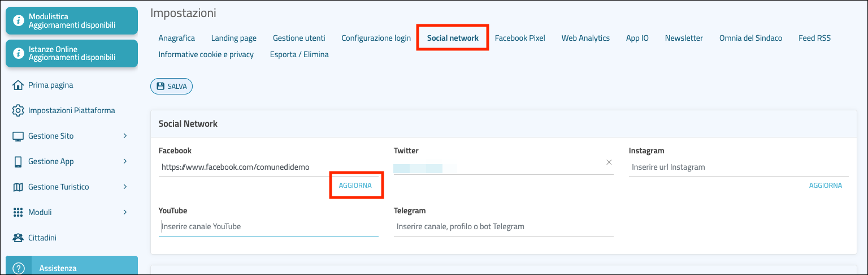The width and height of the screenshot is (868, 275).
Task: Expand the Gestione Sito submenu chevron
Action: click(125, 136)
